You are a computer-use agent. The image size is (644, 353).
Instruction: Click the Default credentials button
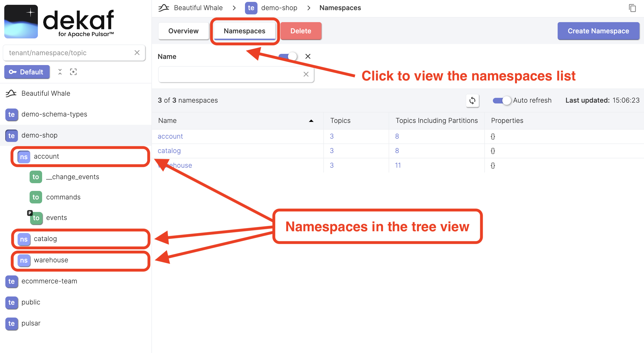[27, 72]
